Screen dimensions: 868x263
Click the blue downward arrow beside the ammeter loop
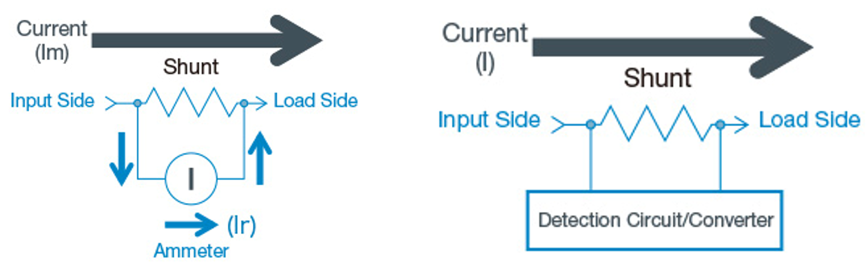click(x=121, y=158)
